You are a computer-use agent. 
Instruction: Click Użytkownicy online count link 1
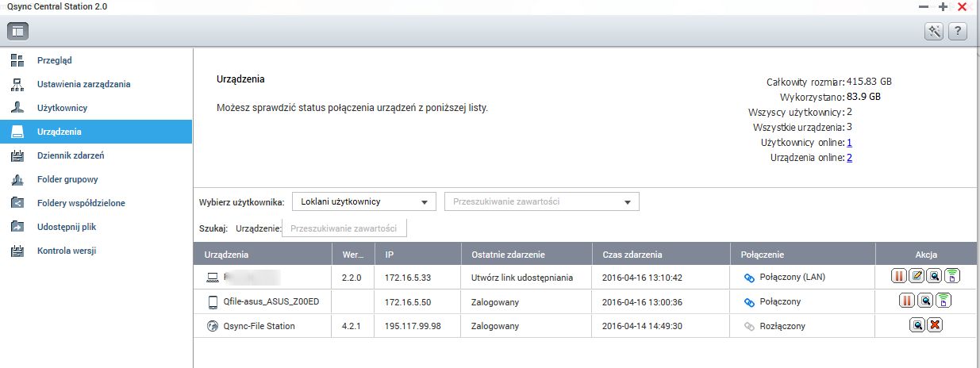tap(849, 143)
